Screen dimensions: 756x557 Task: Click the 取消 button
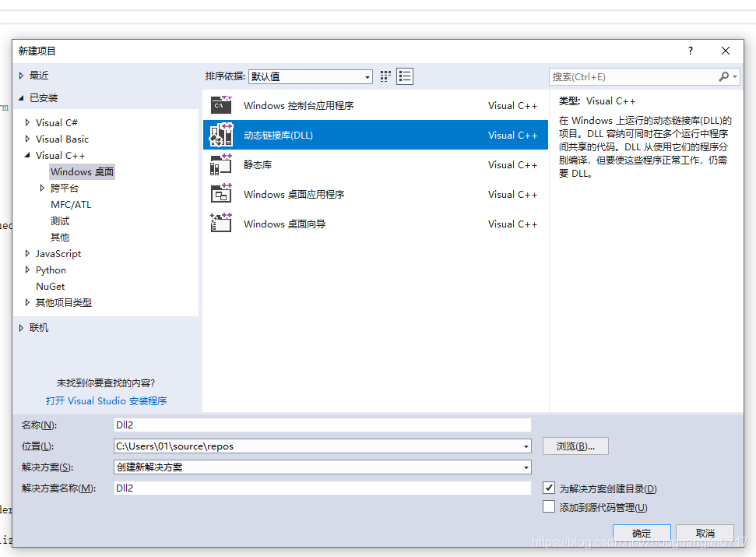[705, 533]
